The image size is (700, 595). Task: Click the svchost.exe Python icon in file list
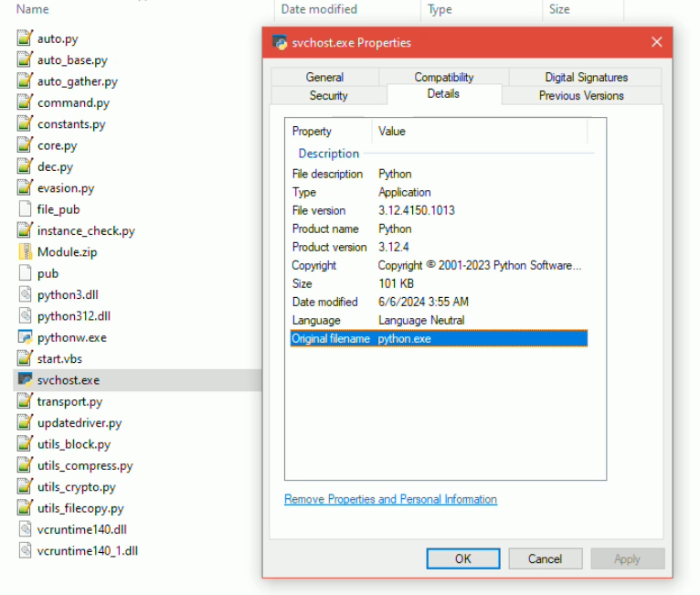pyautogui.click(x=25, y=379)
